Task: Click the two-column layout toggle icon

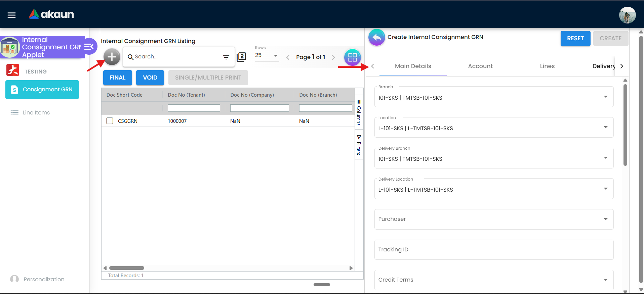Action: [241, 57]
